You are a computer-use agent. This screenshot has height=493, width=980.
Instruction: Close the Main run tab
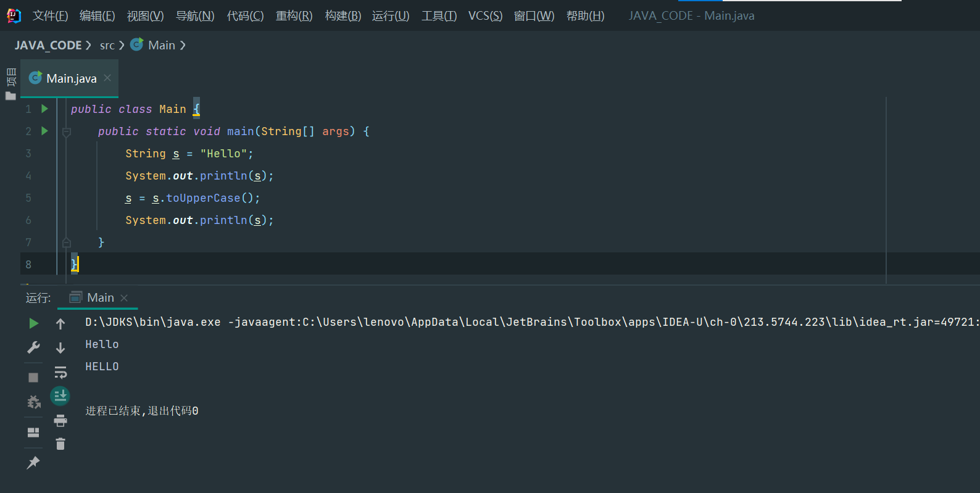click(124, 298)
